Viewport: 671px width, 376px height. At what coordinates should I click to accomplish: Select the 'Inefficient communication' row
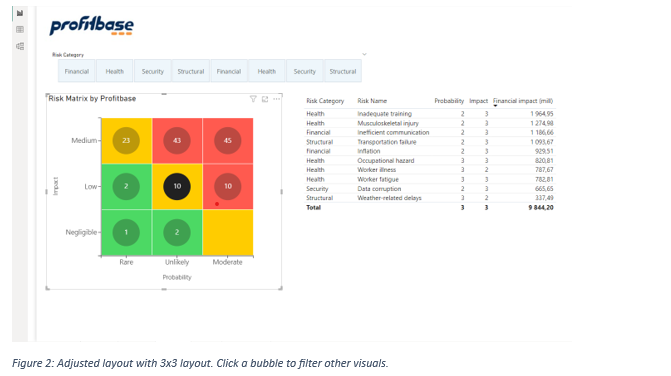[x=430, y=133]
